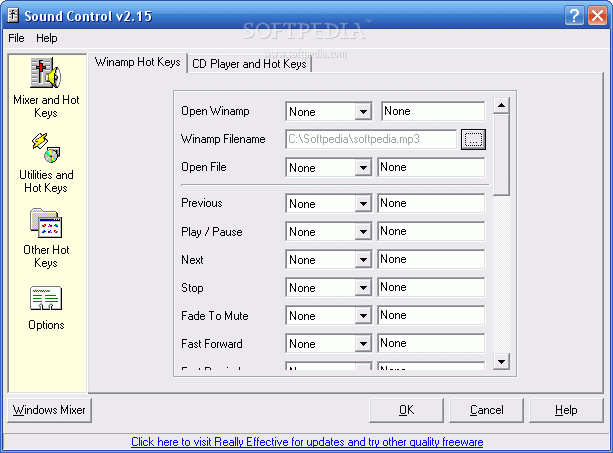Image resolution: width=613 pixels, height=453 pixels.
Task: Click the 'Utilities and Hot Keys' label
Action: (46, 181)
